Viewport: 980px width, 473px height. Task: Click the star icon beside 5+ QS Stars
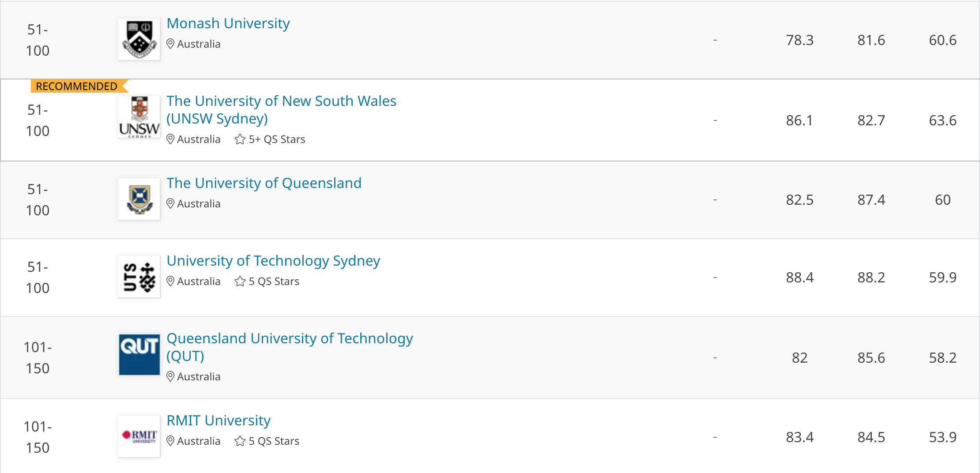coord(240,139)
